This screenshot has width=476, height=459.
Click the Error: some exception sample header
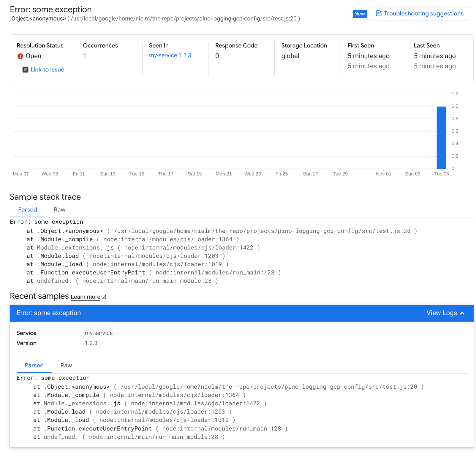click(49, 313)
